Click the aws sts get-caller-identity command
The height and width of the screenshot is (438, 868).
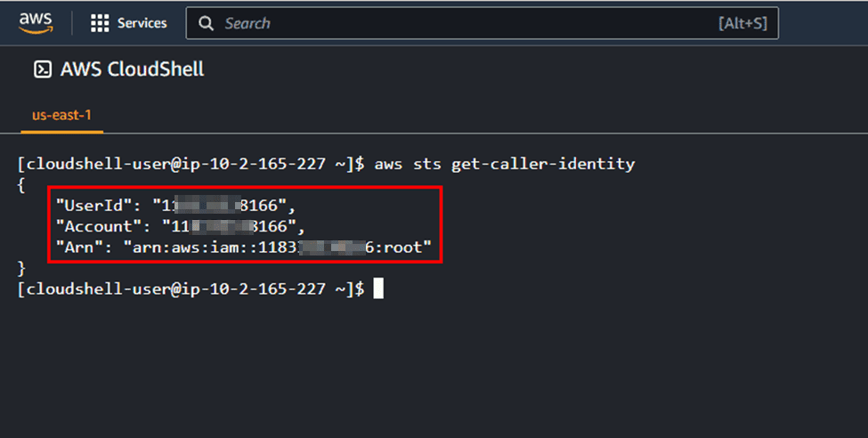504,164
